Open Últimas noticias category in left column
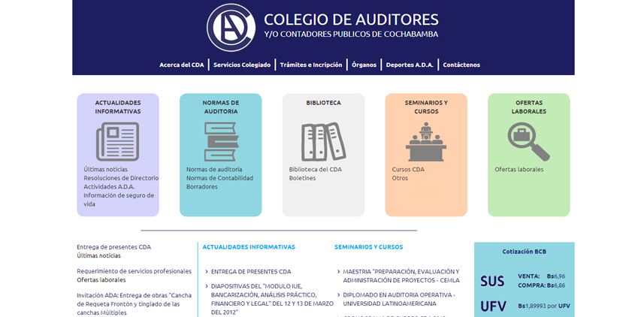The height and width of the screenshot is (317, 644). coord(98,255)
